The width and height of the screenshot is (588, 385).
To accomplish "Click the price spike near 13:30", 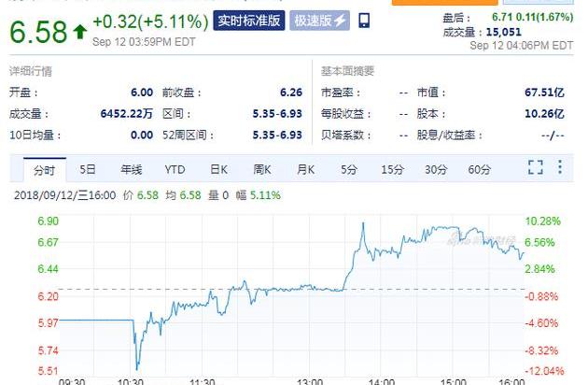I will click(362, 224).
